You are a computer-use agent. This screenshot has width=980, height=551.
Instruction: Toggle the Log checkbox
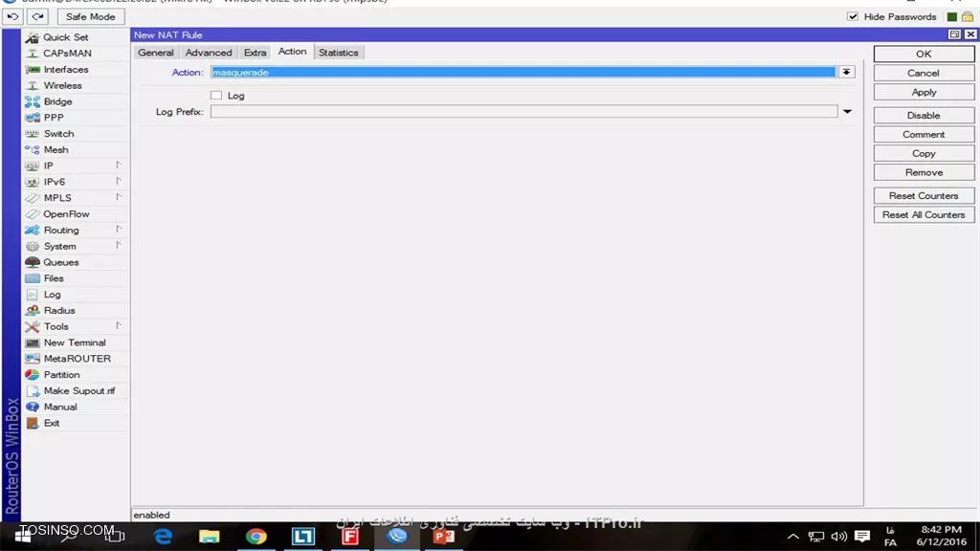216,96
